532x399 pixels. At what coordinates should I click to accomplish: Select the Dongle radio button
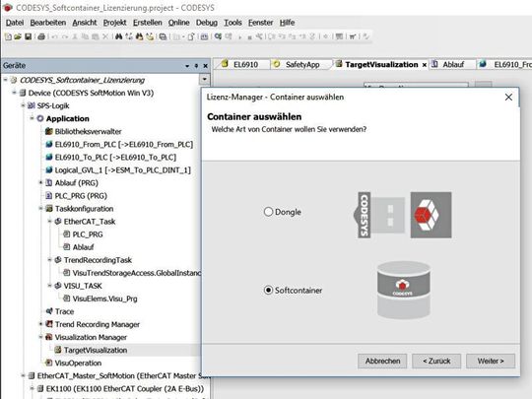268,212
